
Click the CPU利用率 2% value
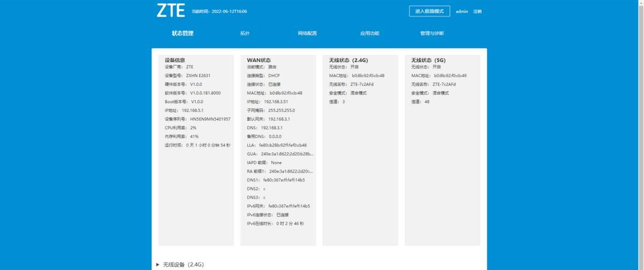pyautogui.click(x=193, y=127)
